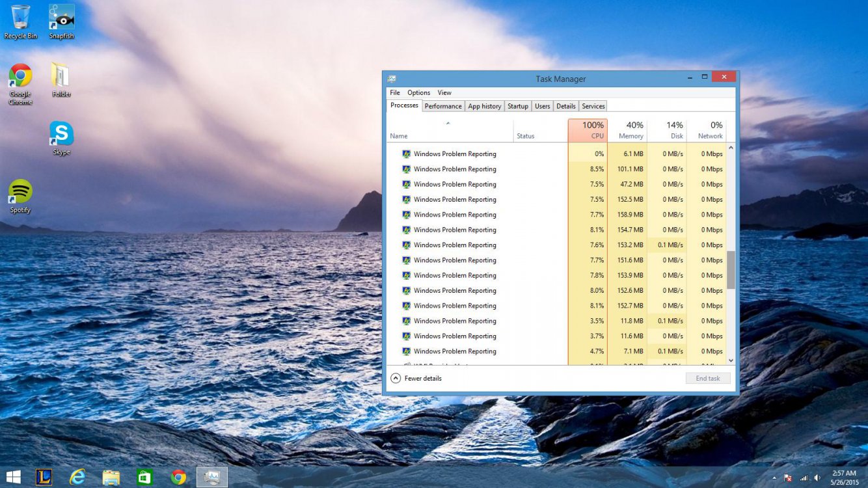Select the Folder icon on the desktop

(x=61, y=79)
